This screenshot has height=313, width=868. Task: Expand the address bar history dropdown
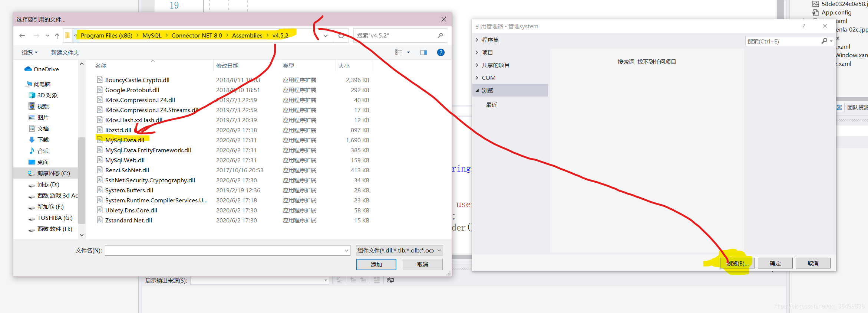pyautogui.click(x=325, y=36)
